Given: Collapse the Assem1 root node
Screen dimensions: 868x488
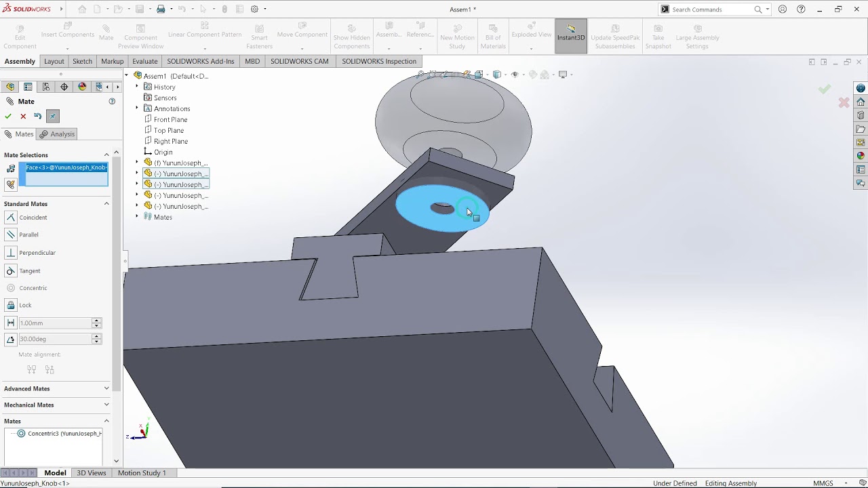Looking at the screenshot, I should [x=127, y=76].
